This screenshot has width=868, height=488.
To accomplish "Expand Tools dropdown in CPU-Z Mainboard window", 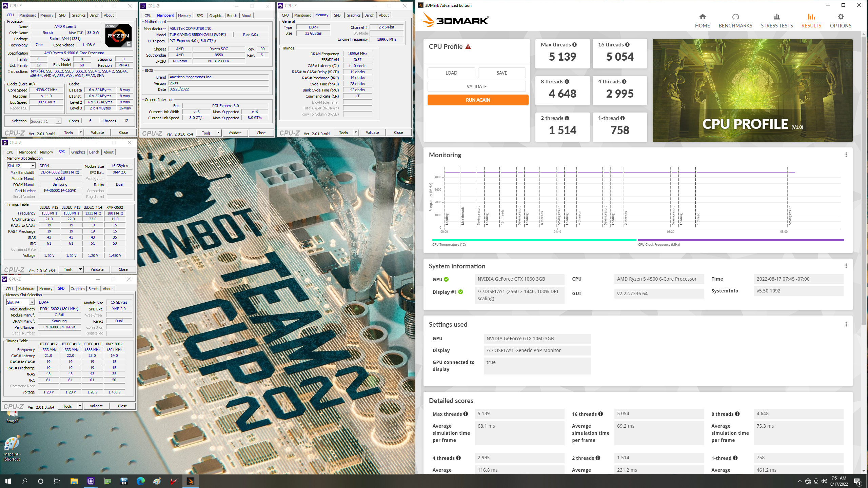I will [218, 133].
